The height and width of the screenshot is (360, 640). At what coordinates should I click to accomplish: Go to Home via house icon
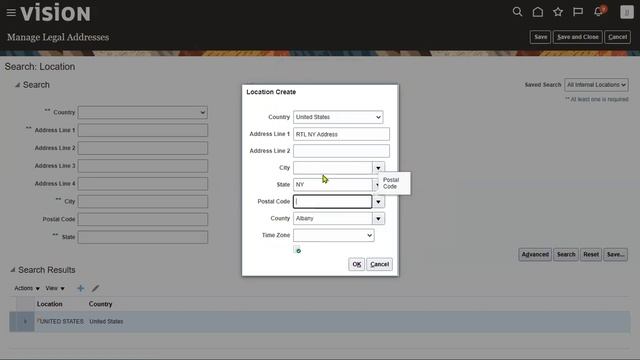pos(538,12)
